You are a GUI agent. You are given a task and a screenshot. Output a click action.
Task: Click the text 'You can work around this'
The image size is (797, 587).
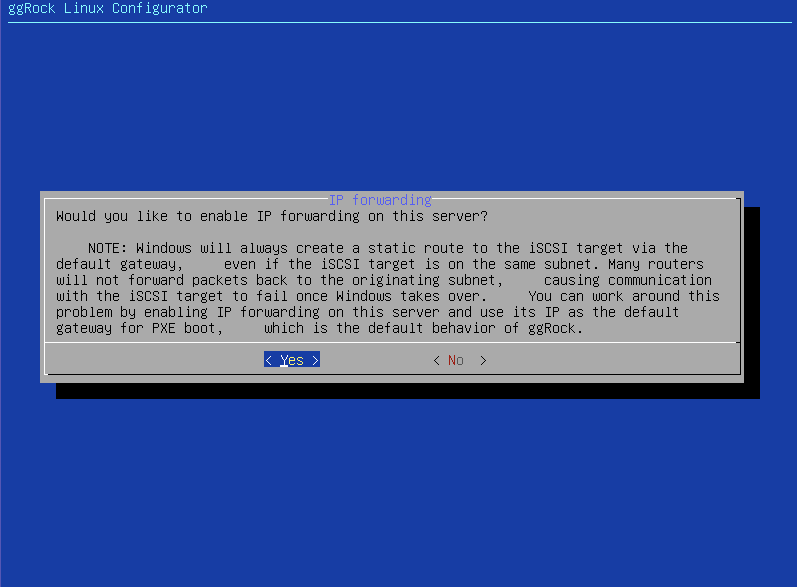(x=624, y=296)
